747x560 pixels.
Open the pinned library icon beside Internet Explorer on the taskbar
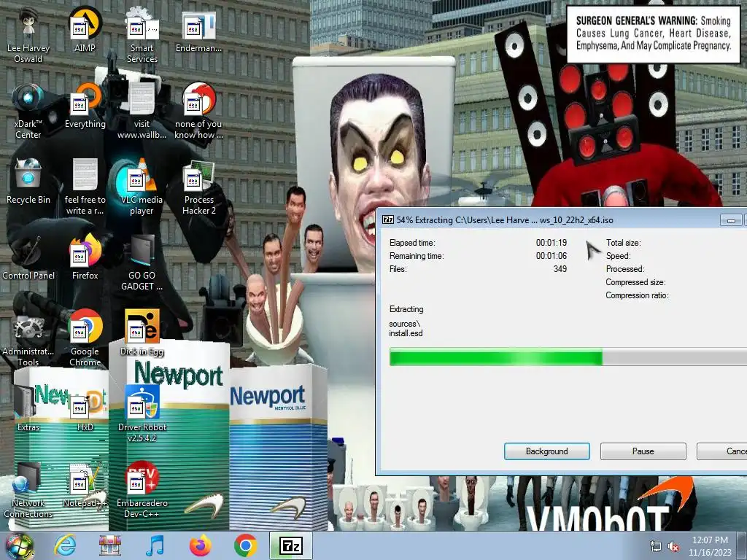[109, 545]
